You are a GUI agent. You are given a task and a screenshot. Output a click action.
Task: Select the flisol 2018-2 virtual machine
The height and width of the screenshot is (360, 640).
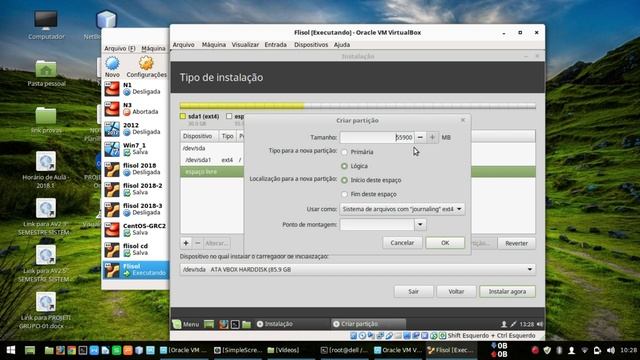pyautogui.click(x=136, y=189)
